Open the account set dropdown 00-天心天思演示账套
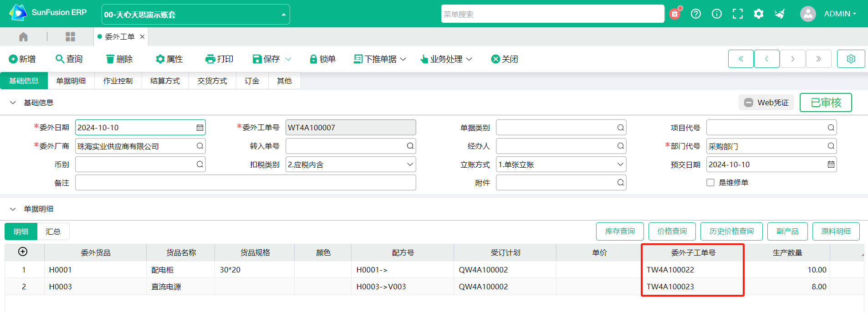 (196, 15)
